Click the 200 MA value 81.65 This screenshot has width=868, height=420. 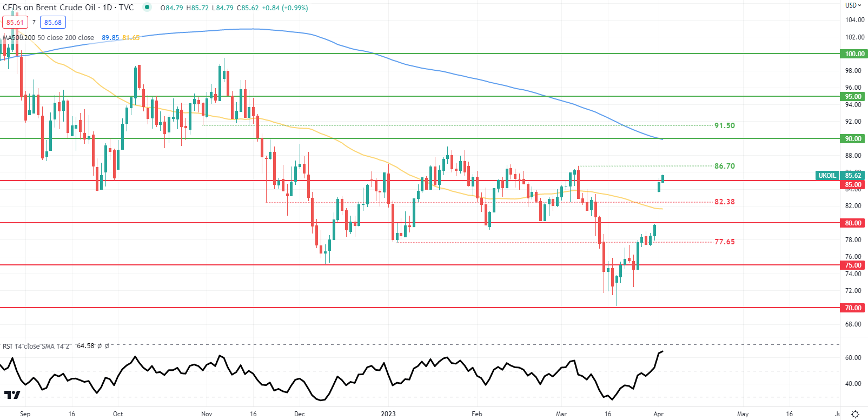tap(131, 38)
